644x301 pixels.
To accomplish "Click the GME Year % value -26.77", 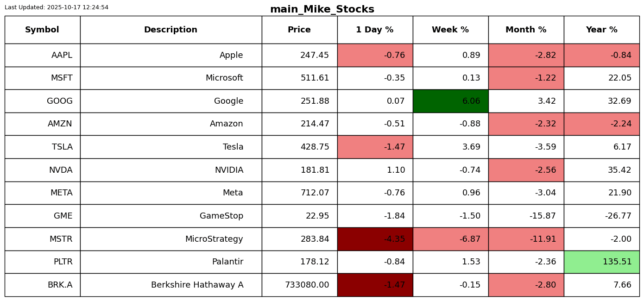I will pos(618,216).
